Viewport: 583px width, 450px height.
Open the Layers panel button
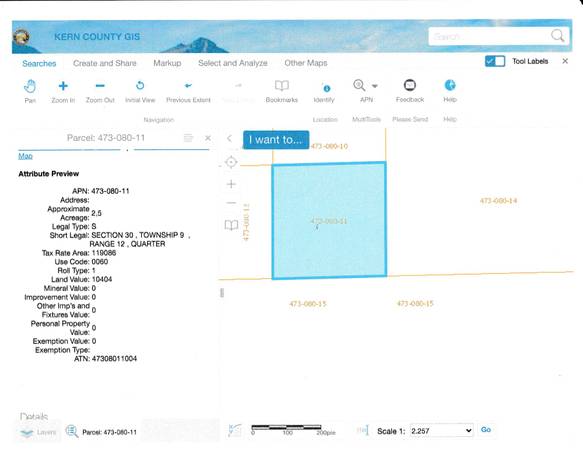[39, 432]
